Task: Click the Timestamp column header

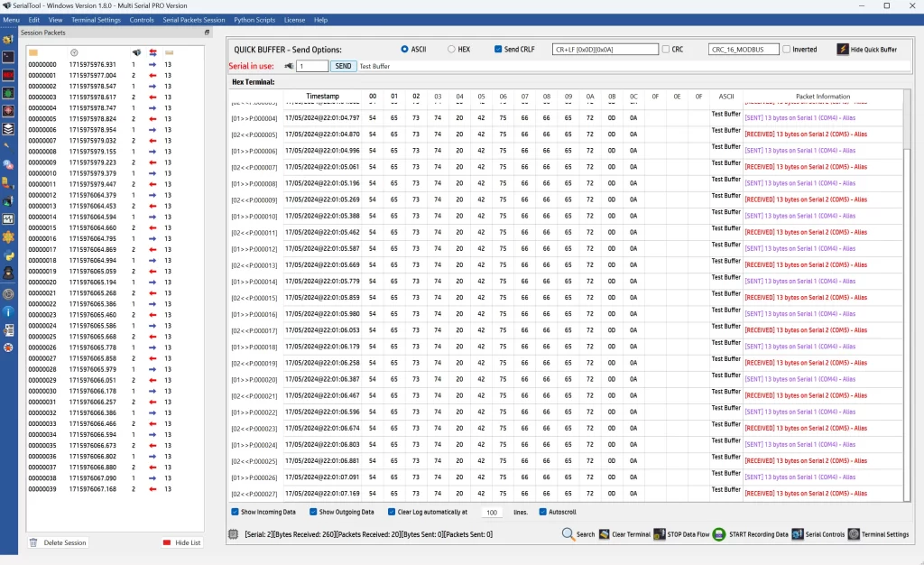Action: (x=322, y=96)
